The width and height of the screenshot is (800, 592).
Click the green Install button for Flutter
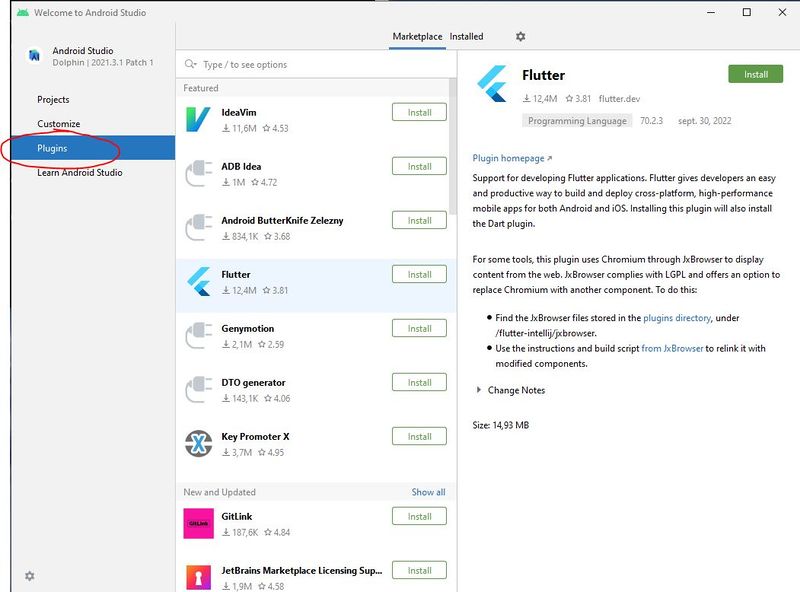pyautogui.click(x=756, y=75)
